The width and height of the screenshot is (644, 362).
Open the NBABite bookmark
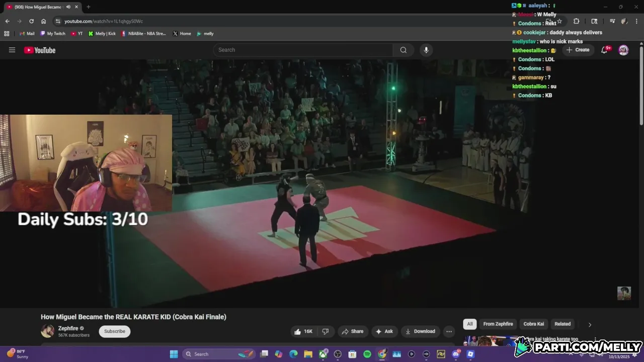coord(143,34)
